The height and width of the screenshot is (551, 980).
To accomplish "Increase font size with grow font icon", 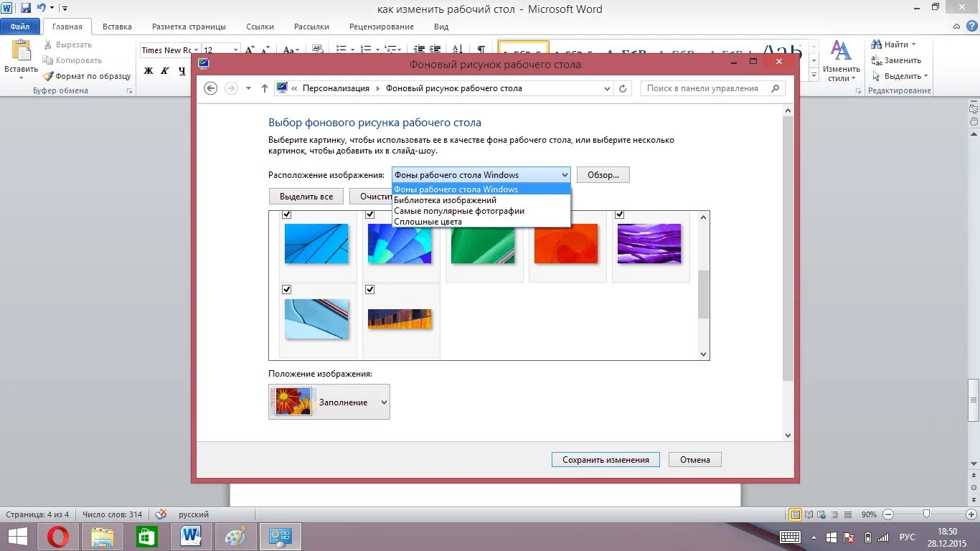I will (250, 50).
